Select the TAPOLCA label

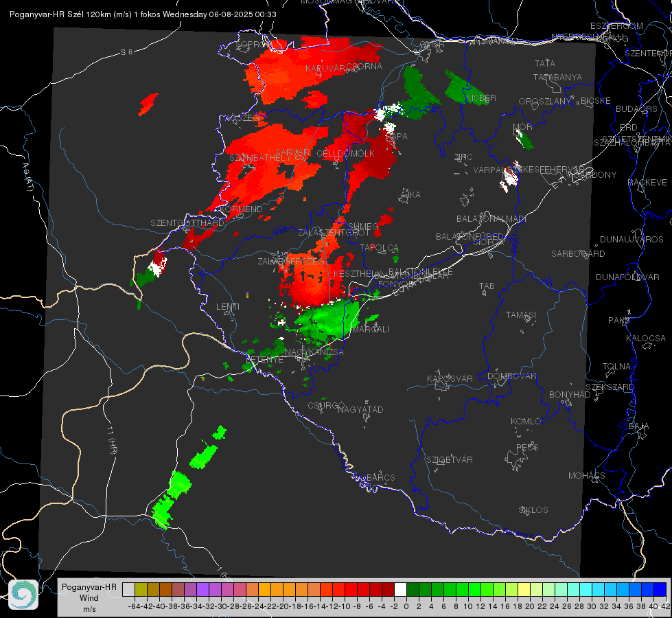tap(379, 247)
